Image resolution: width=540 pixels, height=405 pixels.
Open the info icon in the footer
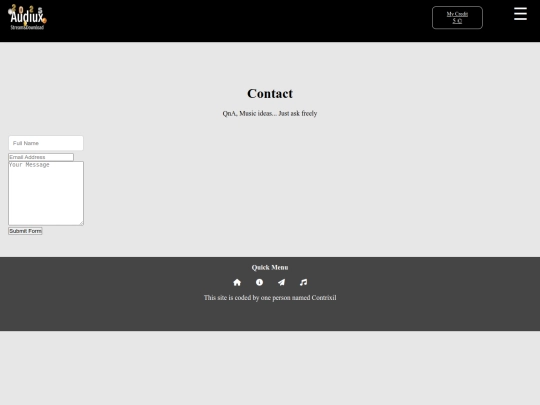click(x=259, y=282)
